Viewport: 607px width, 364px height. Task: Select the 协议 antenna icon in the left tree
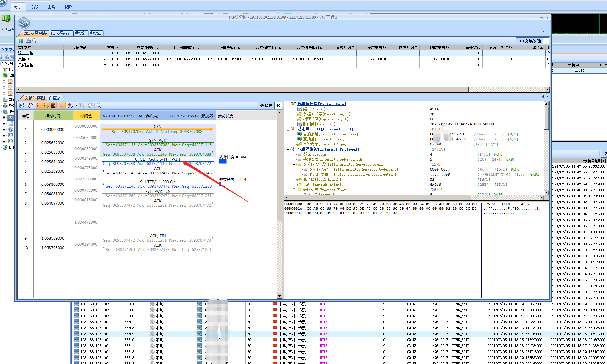click(x=5, y=70)
